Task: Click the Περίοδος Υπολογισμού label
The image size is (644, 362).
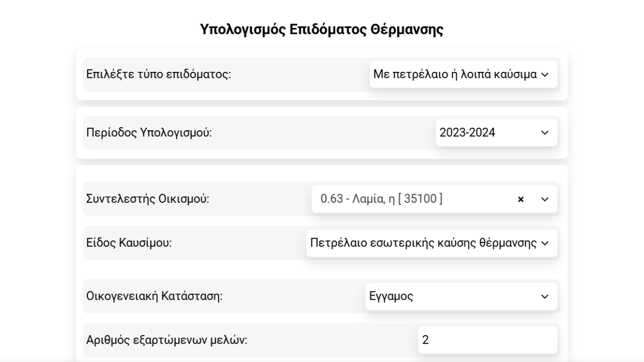Action: point(149,132)
